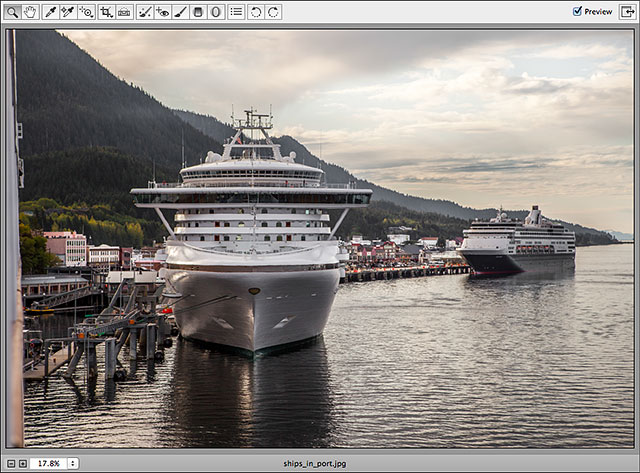Select the Graduated Filter tool

(198, 12)
